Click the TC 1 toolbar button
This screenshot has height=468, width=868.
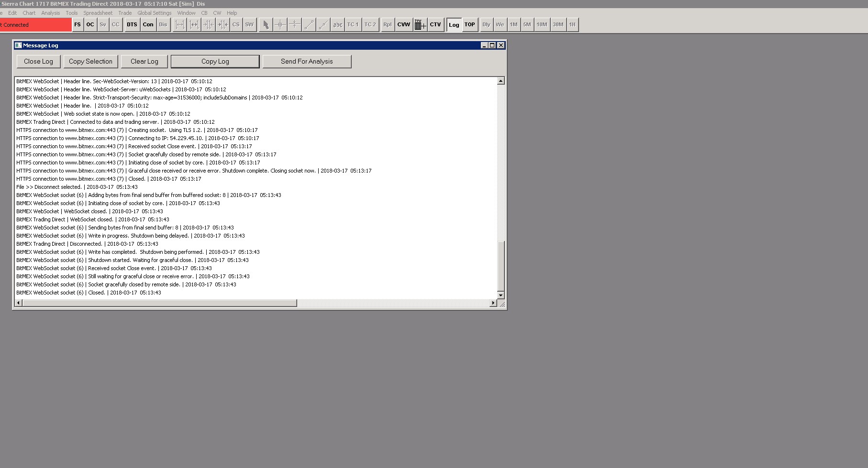click(x=353, y=25)
